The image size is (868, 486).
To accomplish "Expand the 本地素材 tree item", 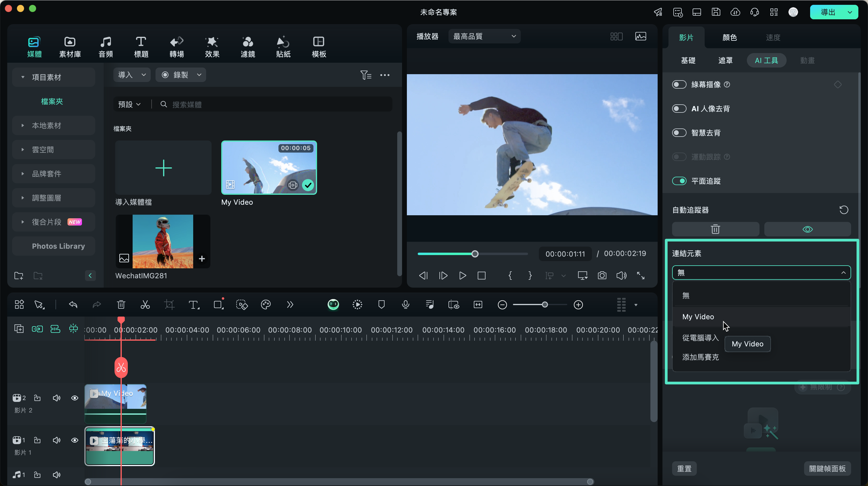I will (53, 125).
